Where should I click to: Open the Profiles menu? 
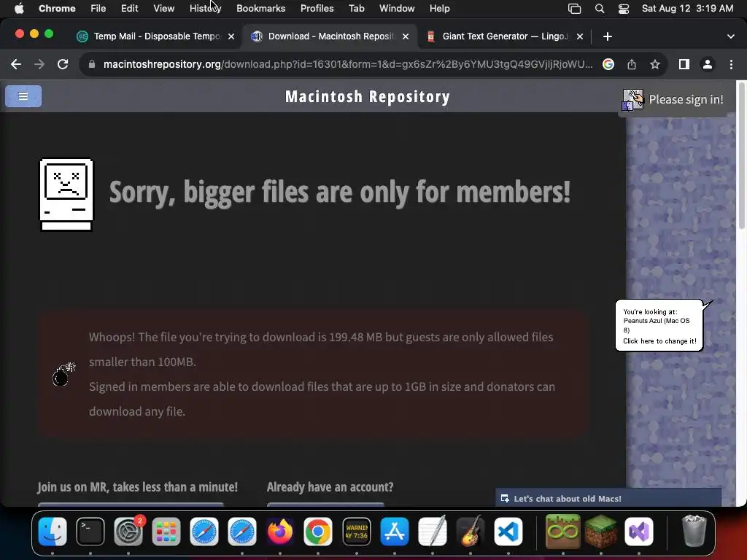(317, 9)
